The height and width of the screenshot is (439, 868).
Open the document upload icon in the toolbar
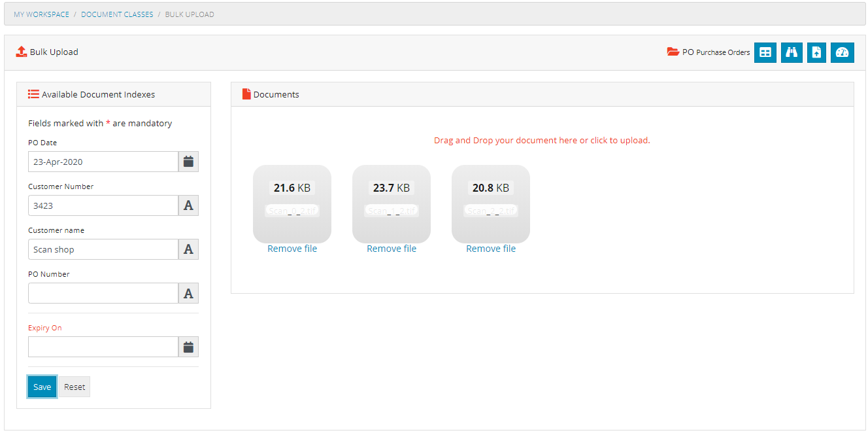[x=816, y=52]
